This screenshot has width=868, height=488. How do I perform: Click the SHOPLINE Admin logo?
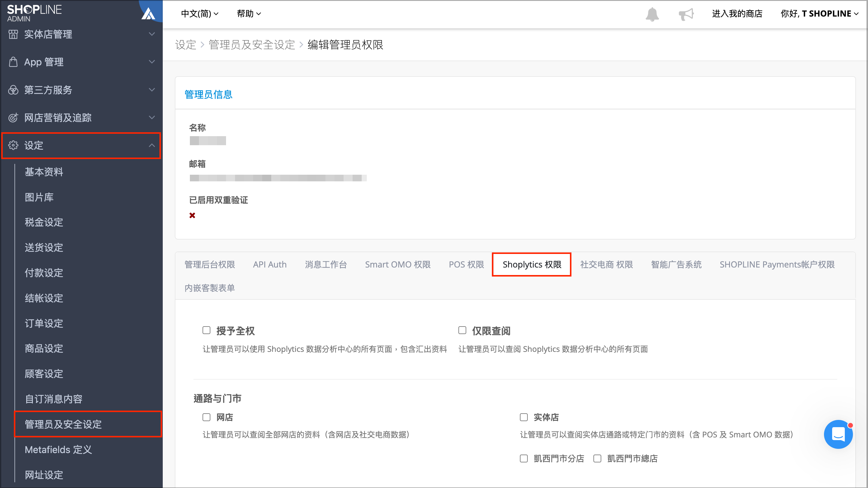pyautogui.click(x=34, y=13)
